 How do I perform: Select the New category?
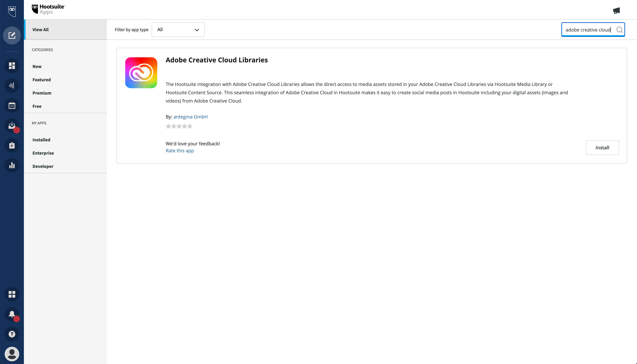coord(37,67)
